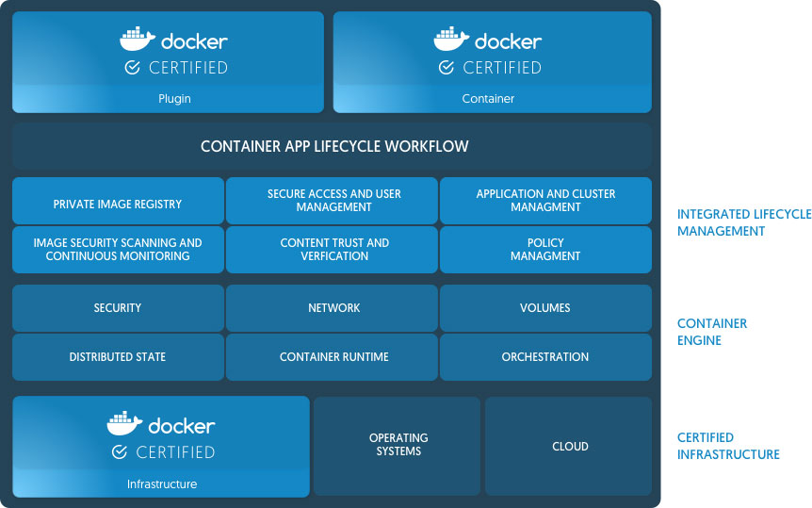Open the Volumes engine block

coord(545,308)
